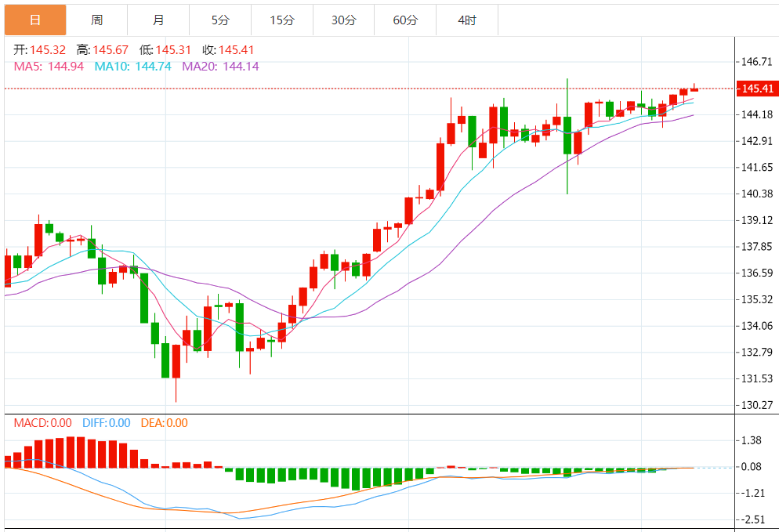Click the MA10 value 144.74

click(153, 66)
